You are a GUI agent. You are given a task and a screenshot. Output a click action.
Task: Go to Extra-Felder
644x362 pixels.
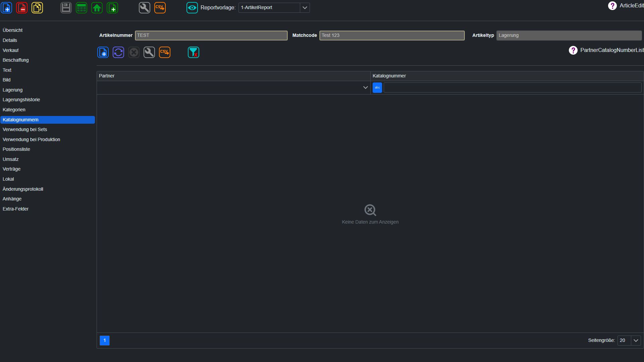pos(48,209)
